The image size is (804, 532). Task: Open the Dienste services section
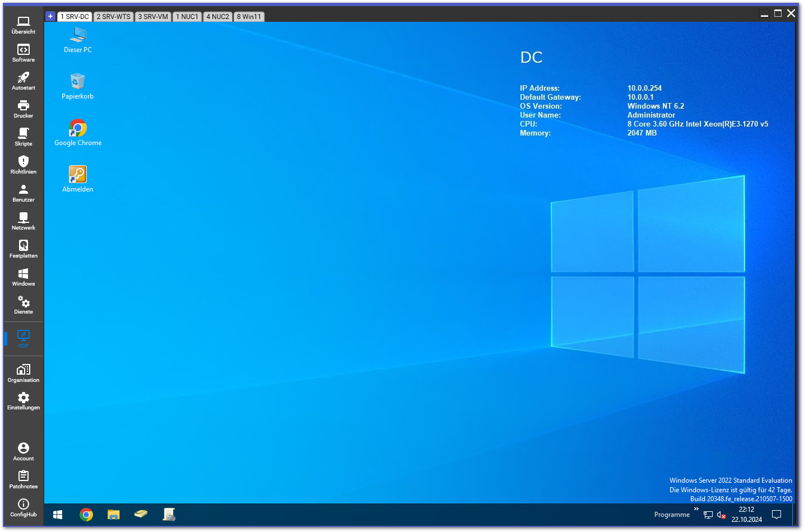point(24,305)
